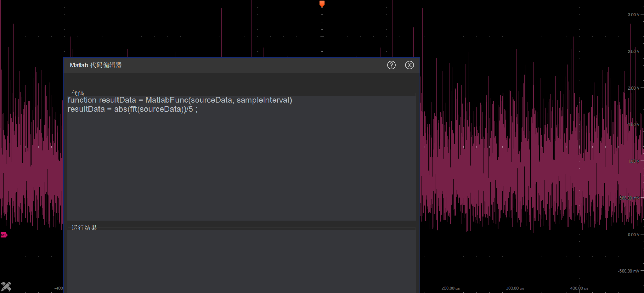Click the -500.00 mV axis label
The width and height of the screenshot is (644, 293).
[628, 271]
